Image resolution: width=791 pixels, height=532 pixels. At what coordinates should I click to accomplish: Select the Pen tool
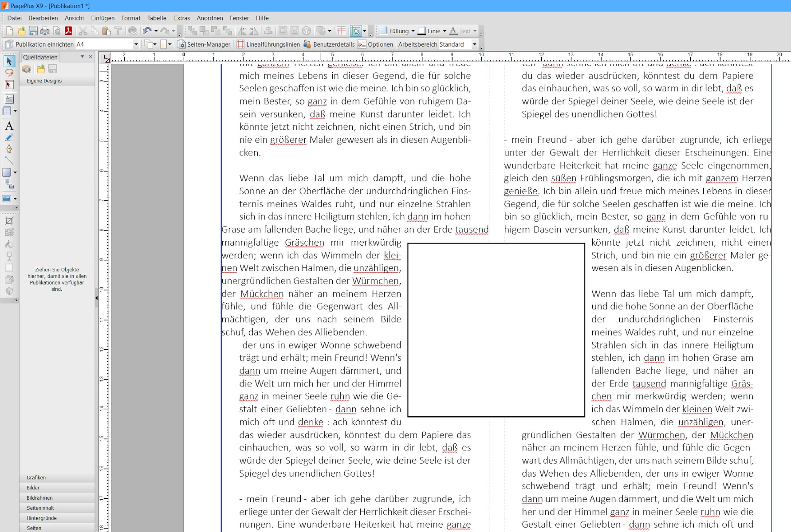[9, 149]
